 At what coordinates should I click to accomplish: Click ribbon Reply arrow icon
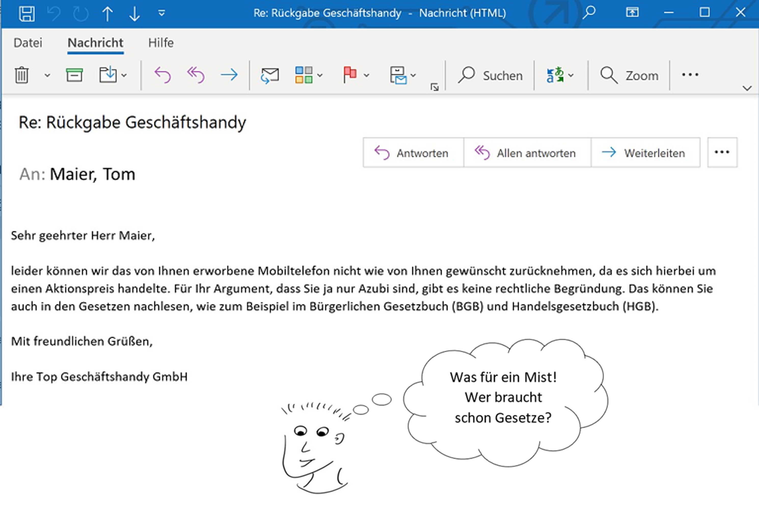click(163, 75)
